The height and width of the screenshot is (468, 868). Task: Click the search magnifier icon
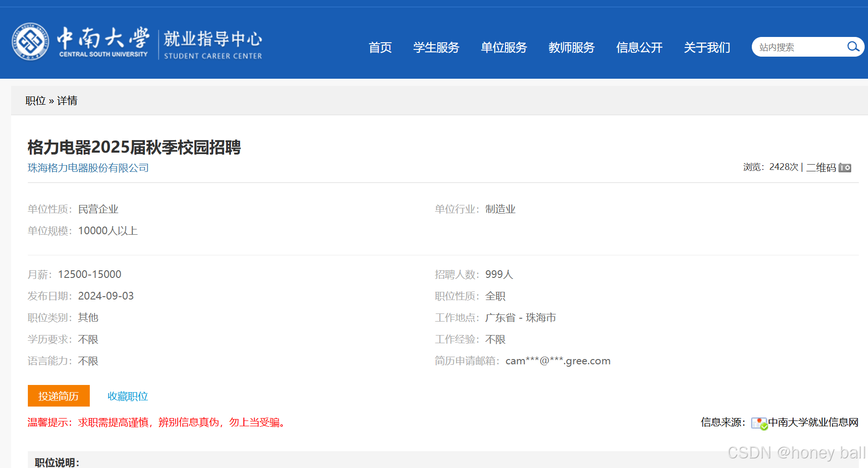pos(853,47)
